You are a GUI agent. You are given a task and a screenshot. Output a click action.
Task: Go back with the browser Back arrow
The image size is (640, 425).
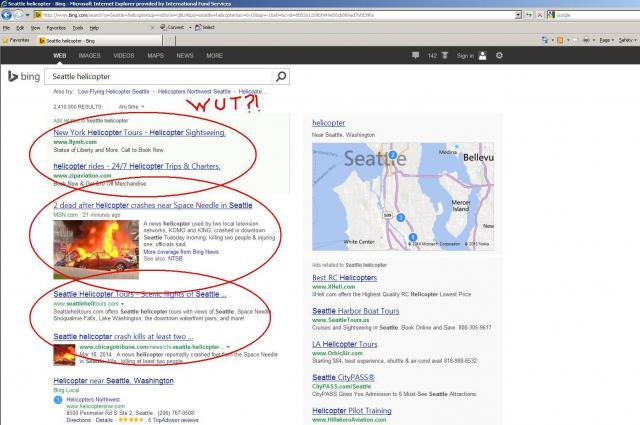(x=6, y=15)
